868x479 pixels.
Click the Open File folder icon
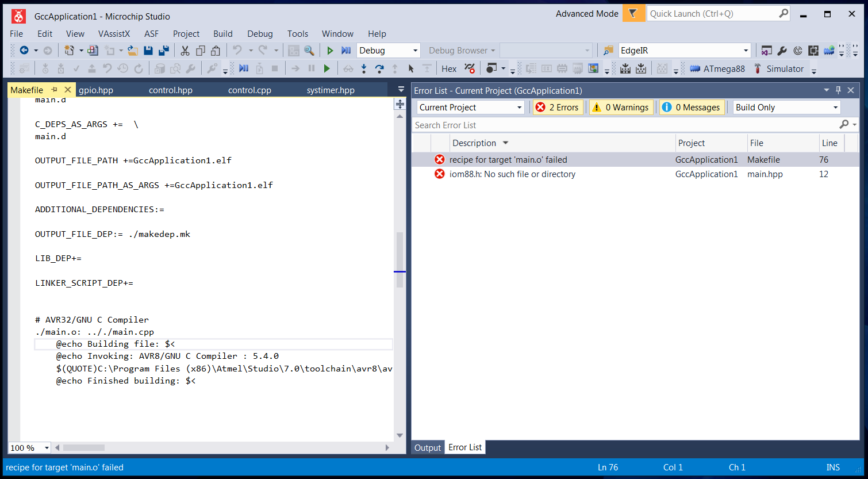pyautogui.click(x=132, y=51)
